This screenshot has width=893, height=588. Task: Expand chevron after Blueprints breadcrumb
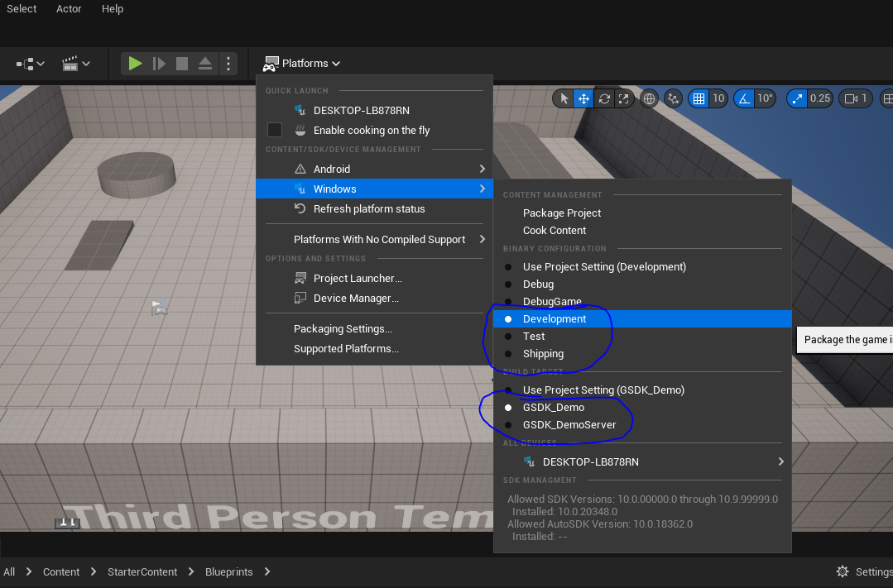(x=267, y=572)
